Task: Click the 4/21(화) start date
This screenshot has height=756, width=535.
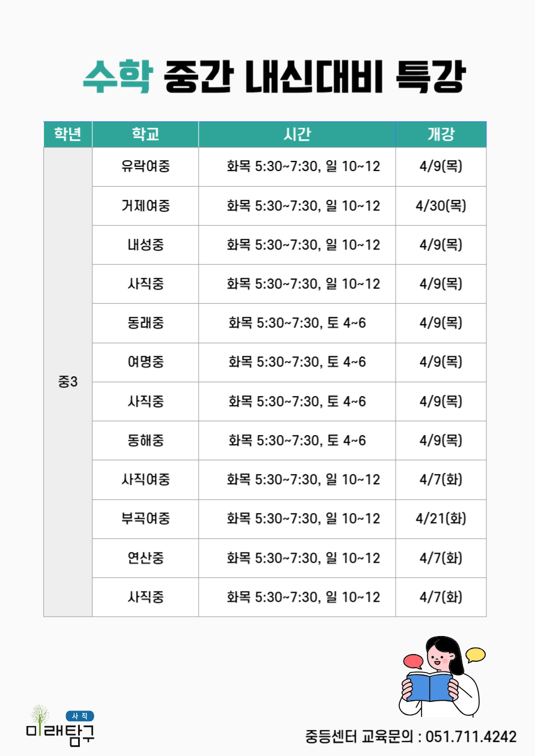Action: click(441, 518)
